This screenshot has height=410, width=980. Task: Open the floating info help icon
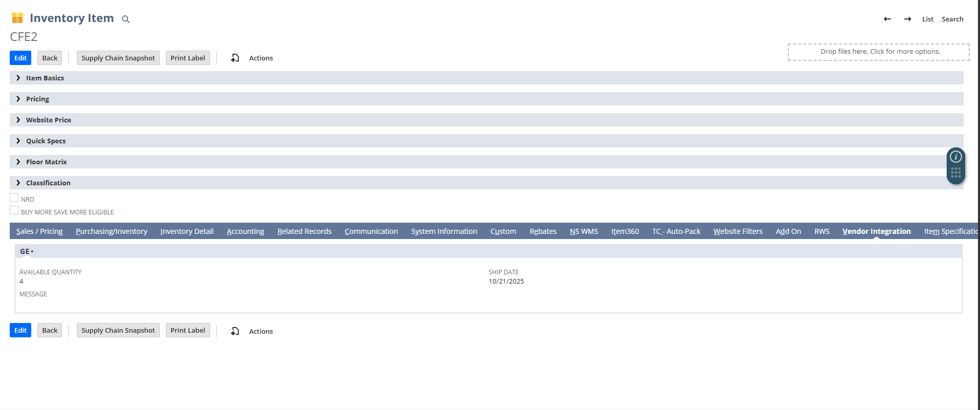coord(955,157)
